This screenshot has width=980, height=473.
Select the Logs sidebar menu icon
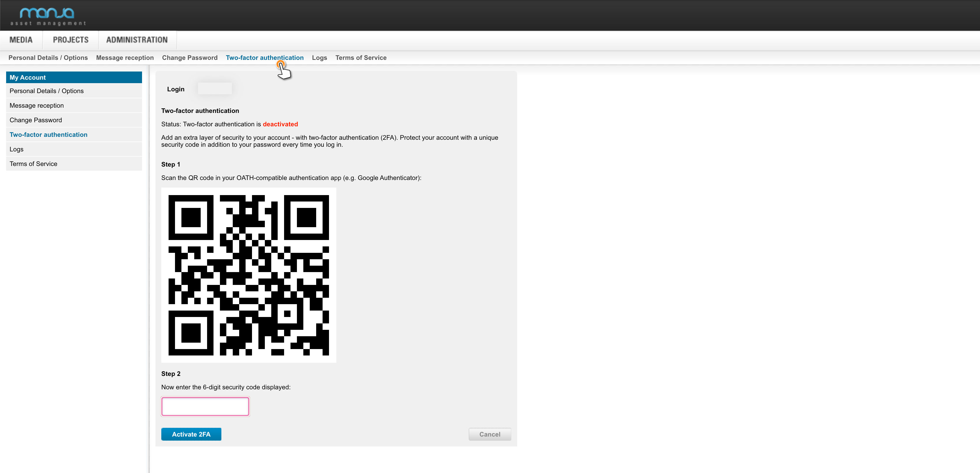click(16, 149)
